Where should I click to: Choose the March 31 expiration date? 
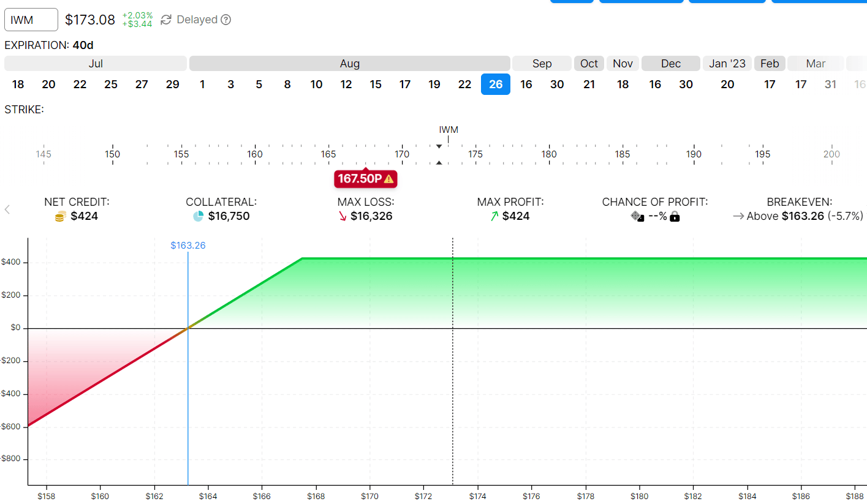(x=830, y=85)
